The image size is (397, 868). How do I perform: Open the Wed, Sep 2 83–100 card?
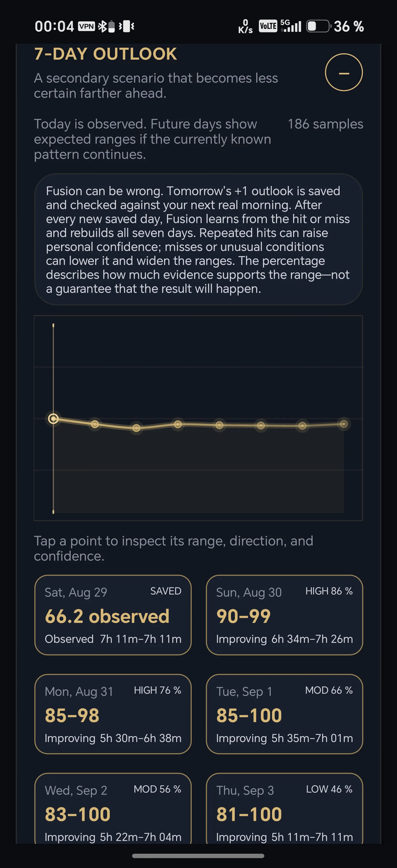(113, 809)
